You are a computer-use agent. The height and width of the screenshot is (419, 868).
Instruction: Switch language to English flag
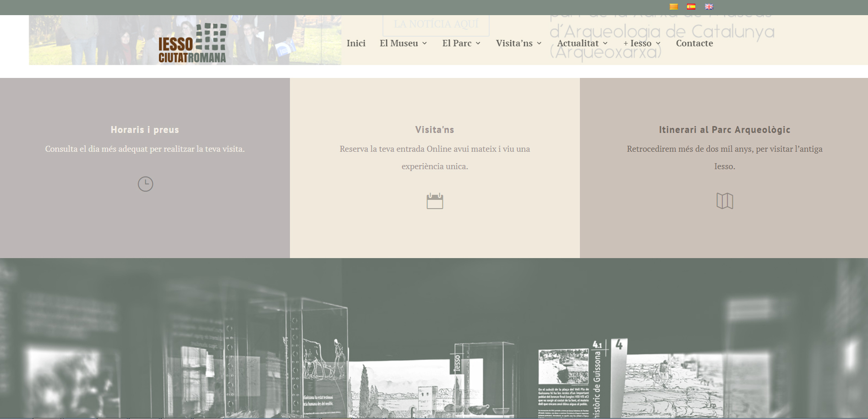tap(709, 6)
